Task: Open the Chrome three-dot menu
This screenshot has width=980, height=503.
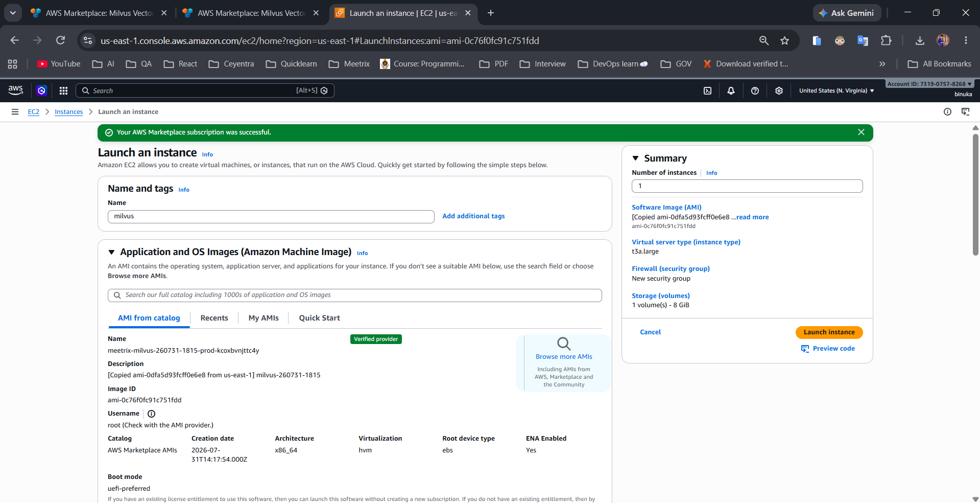Action: click(x=965, y=40)
